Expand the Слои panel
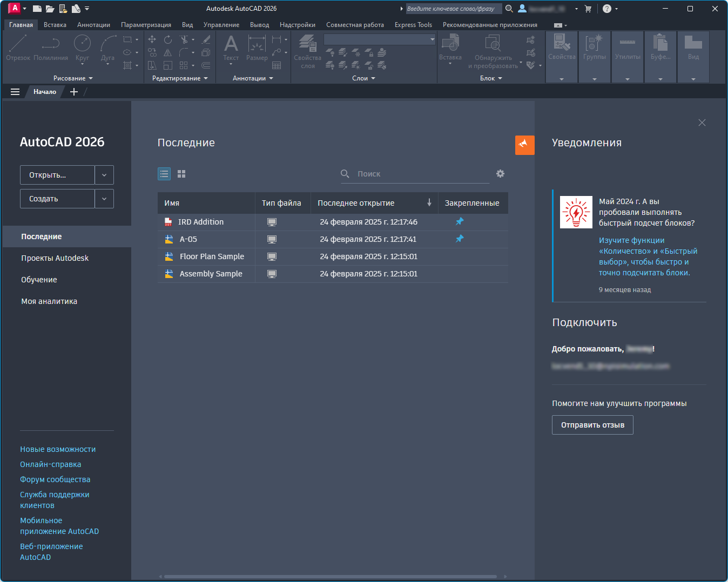This screenshot has height=582, width=728. click(x=364, y=78)
